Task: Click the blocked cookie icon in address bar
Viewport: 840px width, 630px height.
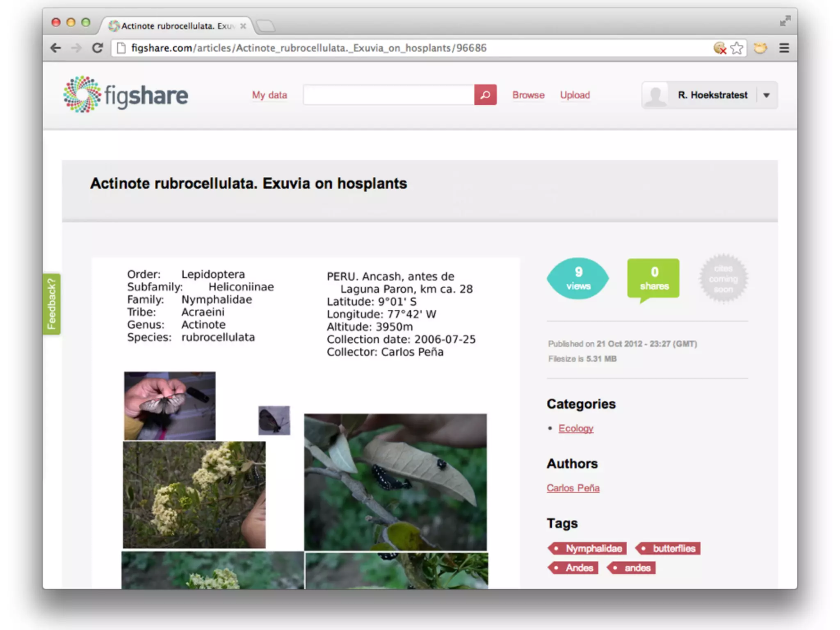Action: pyautogui.click(x=720, y=48)
